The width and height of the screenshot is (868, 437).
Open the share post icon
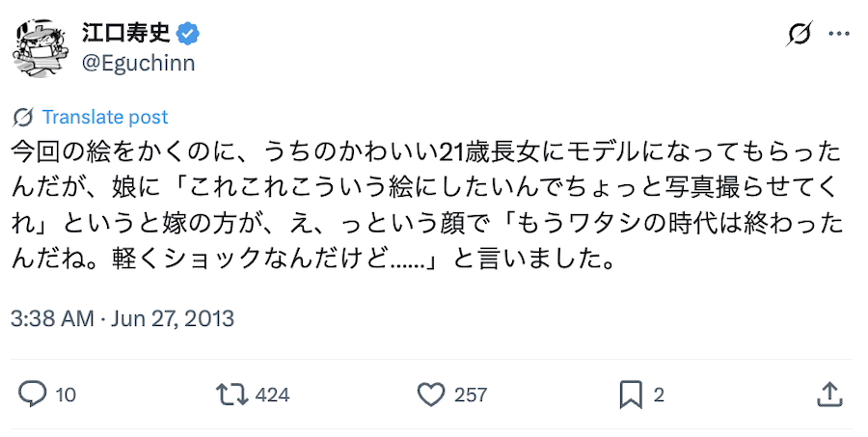pyautogui.click(x=828, y=394)
